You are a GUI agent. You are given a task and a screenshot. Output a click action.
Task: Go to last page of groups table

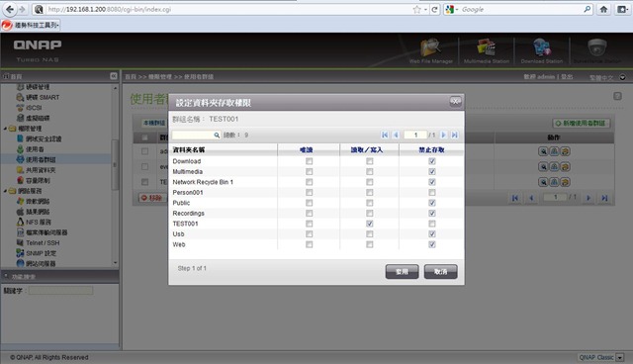(604, 198)
